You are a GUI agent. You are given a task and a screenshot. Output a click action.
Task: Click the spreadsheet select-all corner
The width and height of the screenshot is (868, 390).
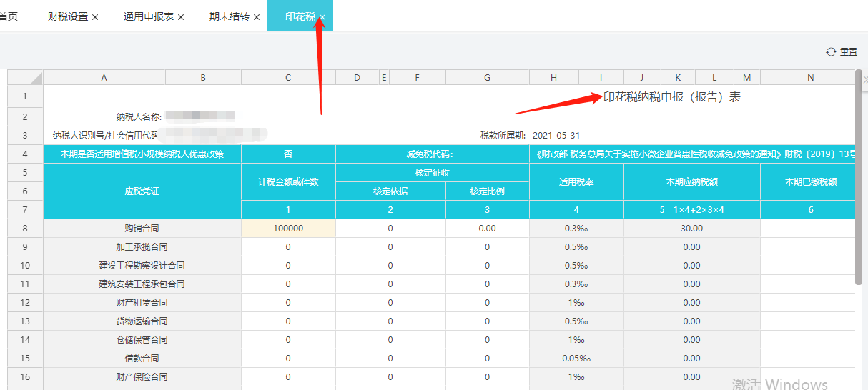pyautogui.click(x=25, y=77)
